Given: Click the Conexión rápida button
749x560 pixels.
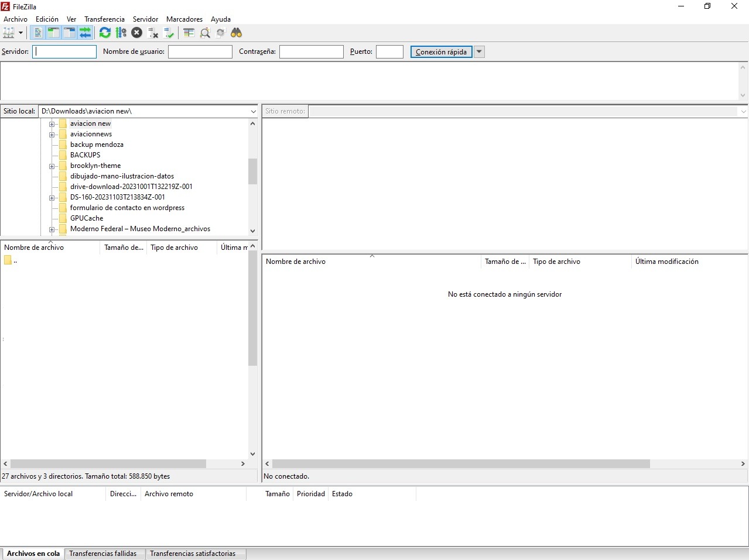Looking at the screenshot, I should pyautogui.click(x=441, y=51).
